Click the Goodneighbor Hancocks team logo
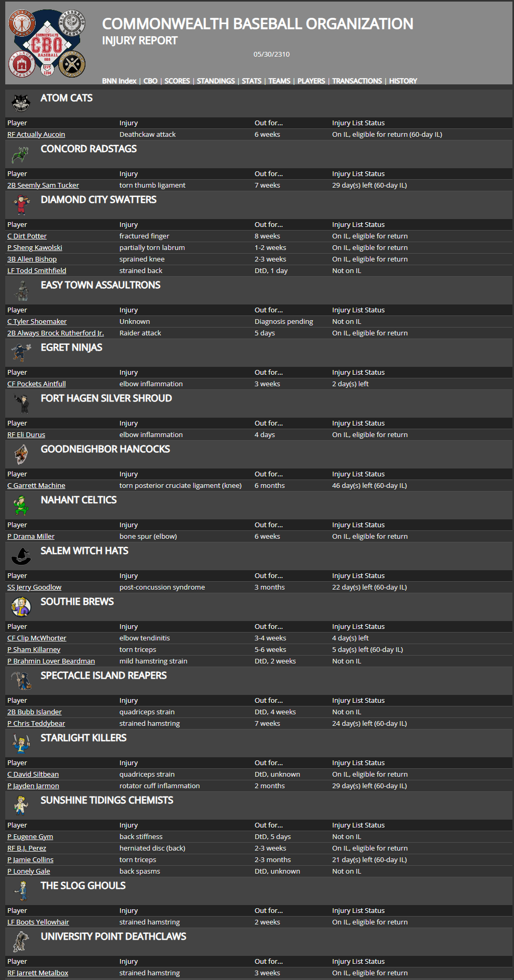This screenshot has height=980, width=514. tap(21, 454)
